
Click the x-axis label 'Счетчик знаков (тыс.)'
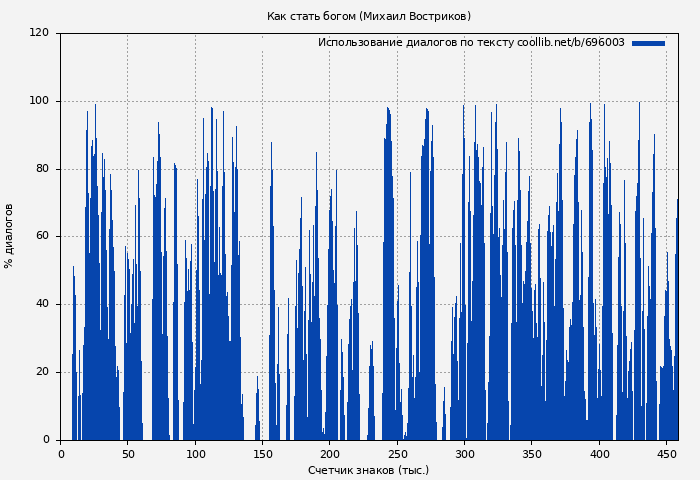click(368, 470)
